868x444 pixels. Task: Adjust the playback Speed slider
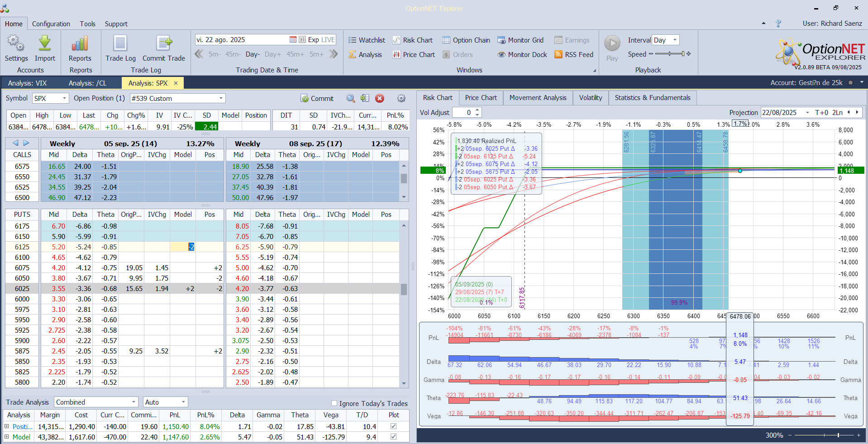pos(670,54)
